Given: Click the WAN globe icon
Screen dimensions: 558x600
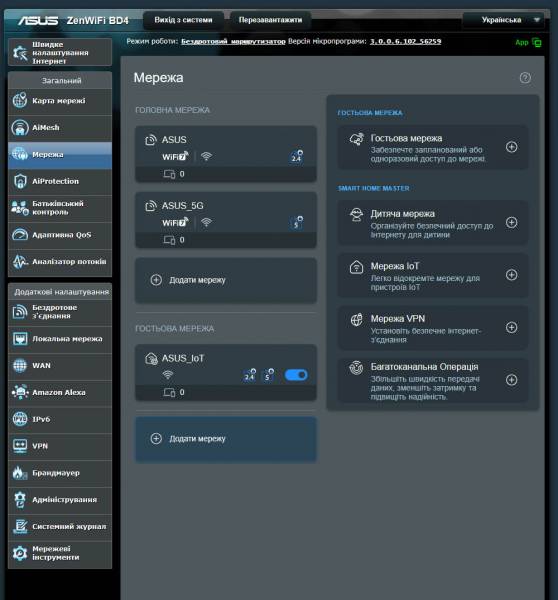Looking at the screenshot, I should pyautogui.click(x=20, y=365).
